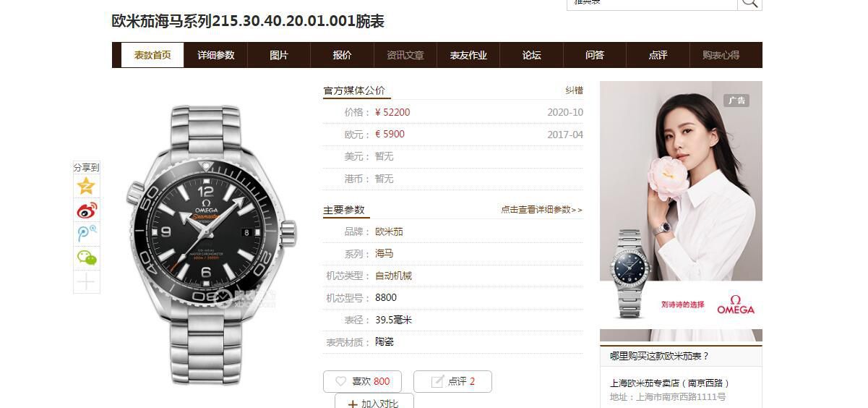Click the heart icon to like watch

(x=340, y=381)
